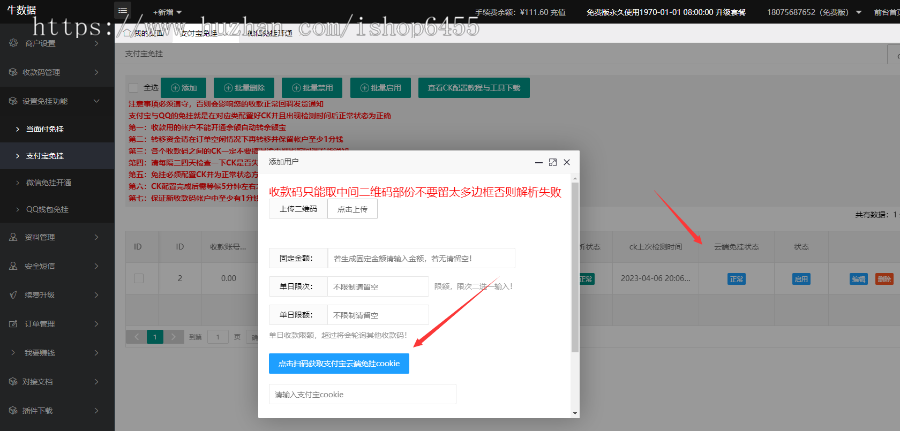Click the blue 点击扫码获取支付宝云端免挂cookie button
Image resolution: width=900 pixels, height=431 pixels.
[x=338, y=363]
